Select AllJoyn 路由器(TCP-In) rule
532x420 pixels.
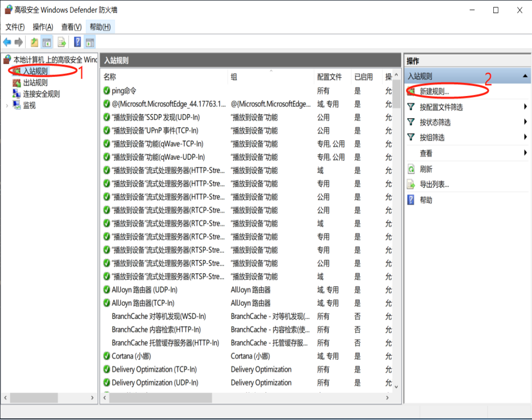click(x=248, y=303)
